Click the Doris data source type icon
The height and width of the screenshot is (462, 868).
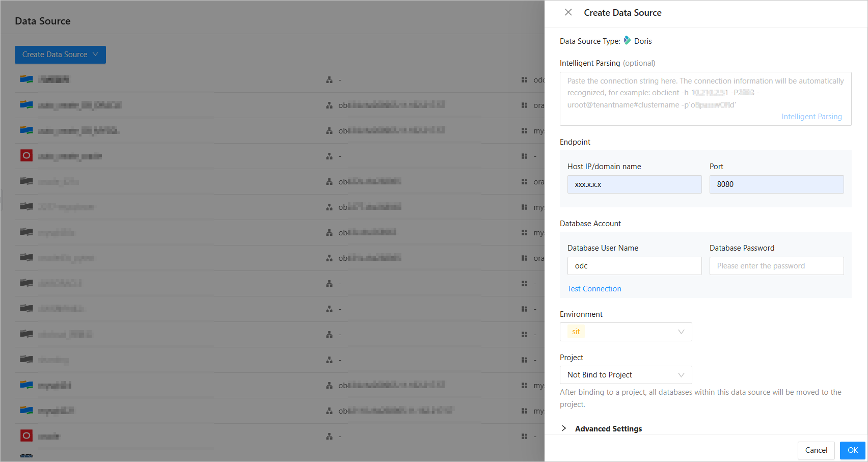(x=627, y=40)
